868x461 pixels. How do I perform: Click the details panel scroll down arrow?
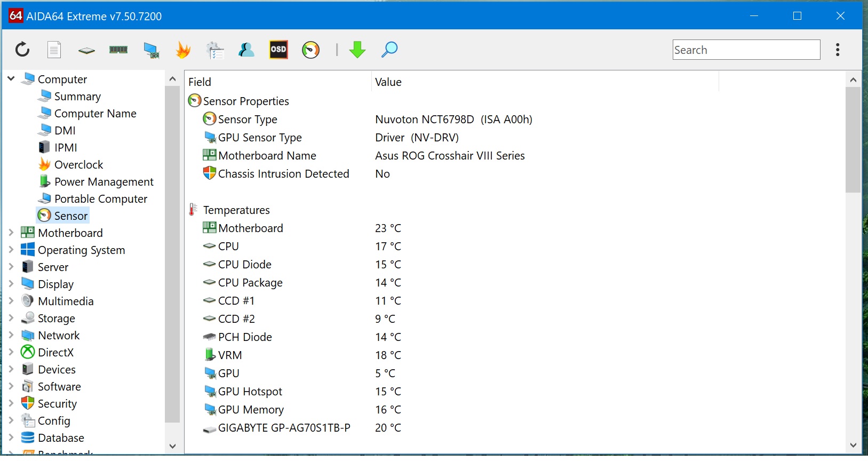(853, 445)
